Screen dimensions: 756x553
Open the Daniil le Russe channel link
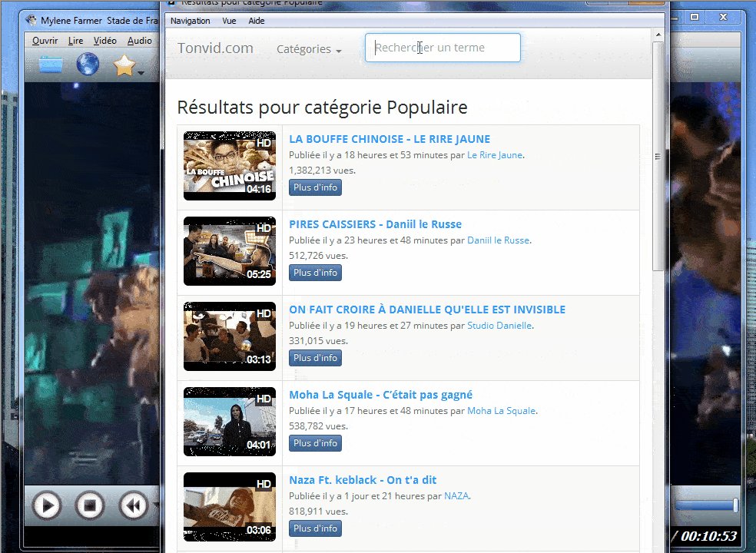point(498,240)
